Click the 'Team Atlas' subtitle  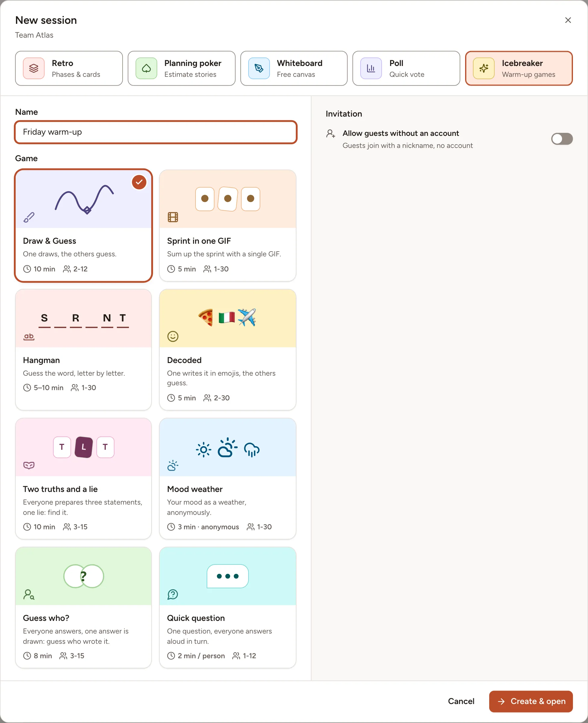(34, 35)
